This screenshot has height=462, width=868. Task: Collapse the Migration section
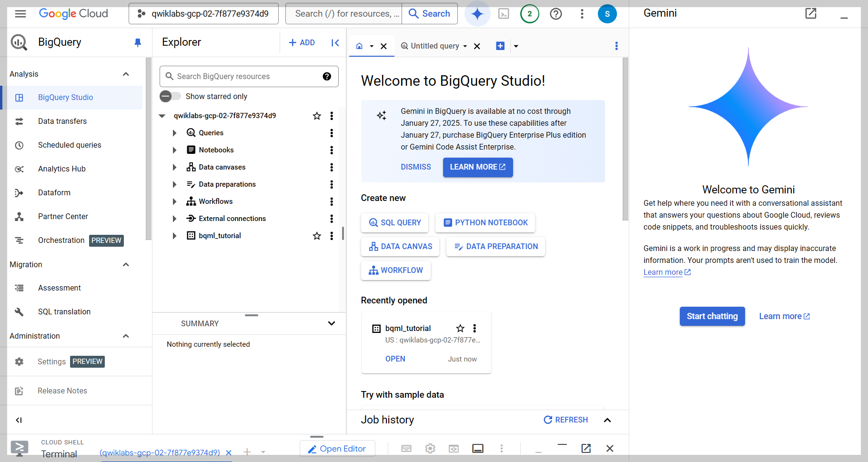pyautogui.click(x=126, y=264)
